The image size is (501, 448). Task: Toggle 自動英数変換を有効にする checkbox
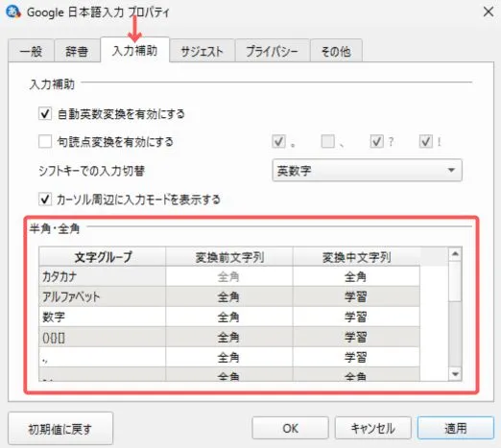[x=45, y=113]
